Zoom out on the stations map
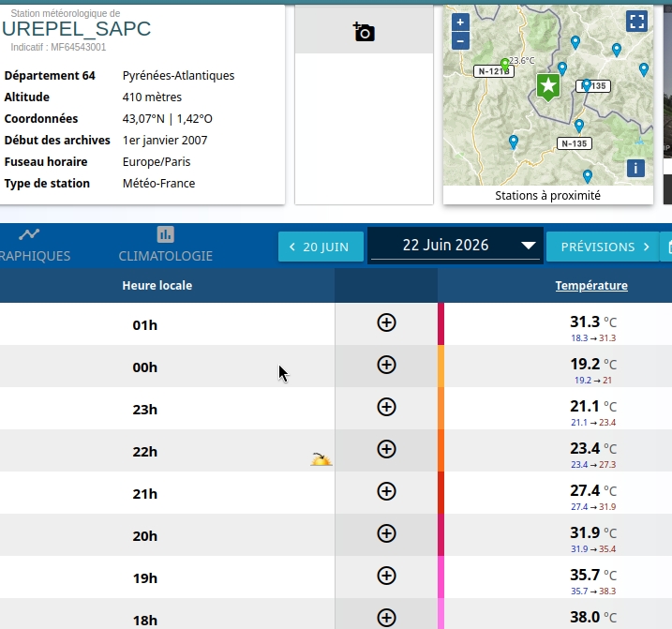672x629 pixels. pyautogui.click(x=460, y=41)
